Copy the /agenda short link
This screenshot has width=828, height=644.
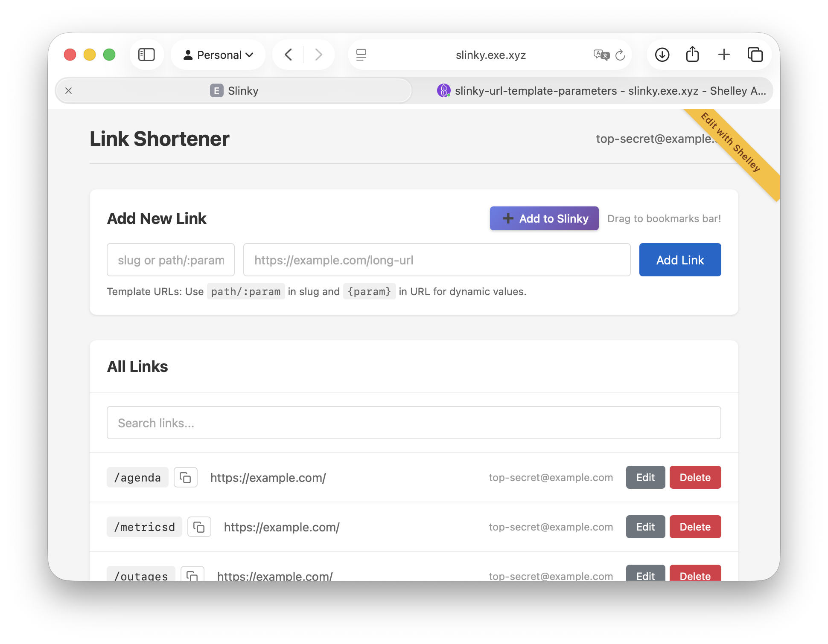click(x=186, y=477)
